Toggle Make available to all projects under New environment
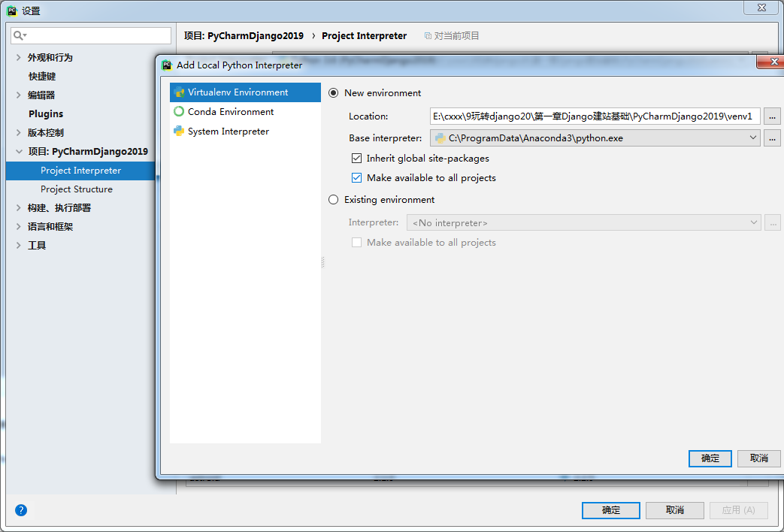 point(356,178)
